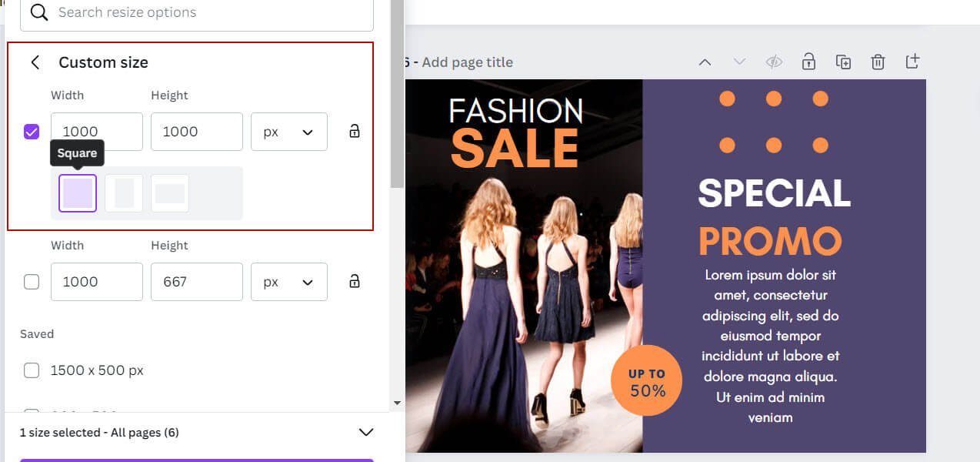Image resolution: width=980 pixels, height=462 pixels.
Task: Select the Square orientation preset
Action: click(78, 192)
